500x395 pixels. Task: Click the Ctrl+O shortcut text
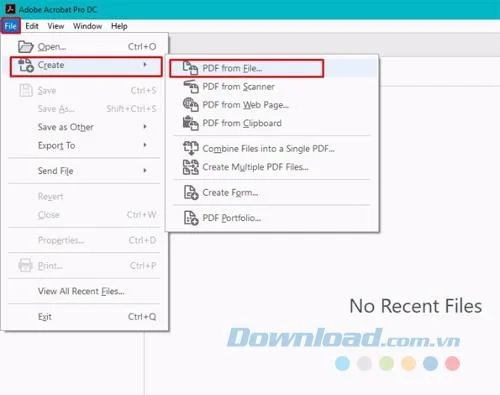pos(142,47)
